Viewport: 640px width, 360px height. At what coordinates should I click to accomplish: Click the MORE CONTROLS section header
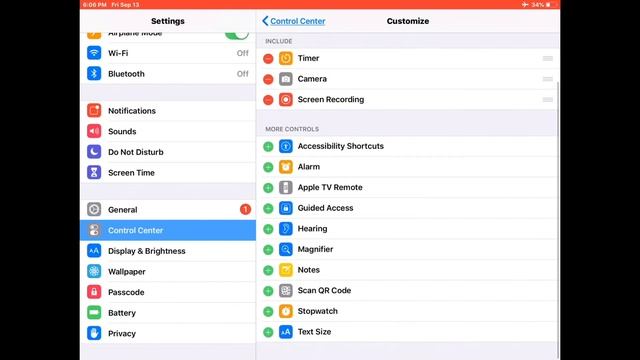coord(292,129)
